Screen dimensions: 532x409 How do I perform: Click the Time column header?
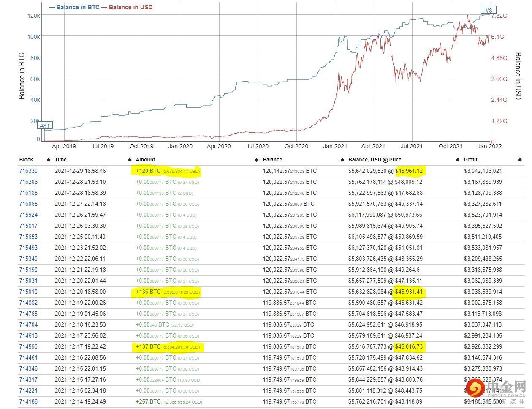[x=61, y=160]
